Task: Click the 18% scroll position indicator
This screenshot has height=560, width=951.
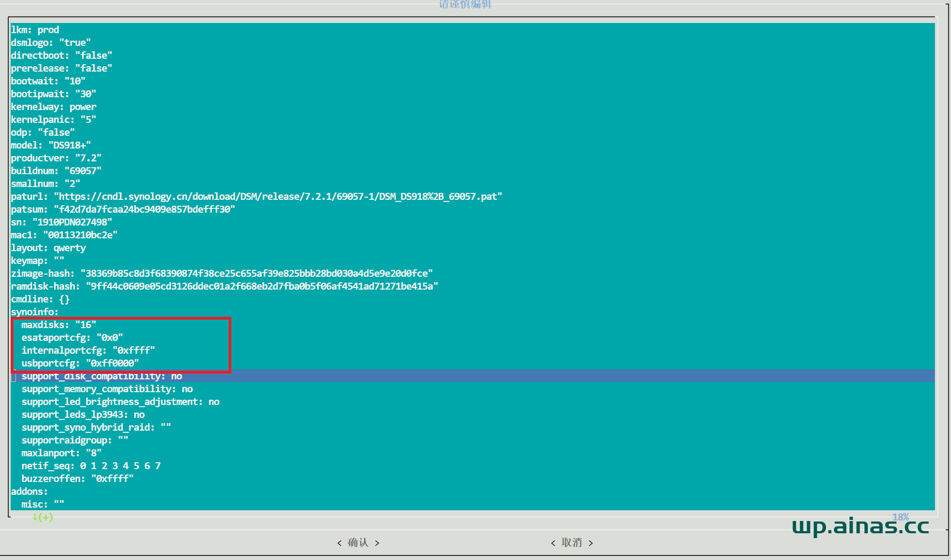Action: pyautogui.click(x=900, y=517)
